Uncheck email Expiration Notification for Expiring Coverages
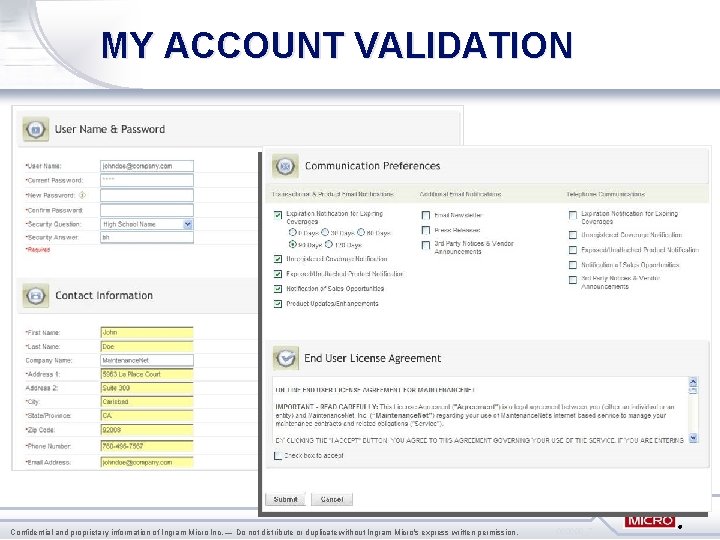The image size is (720, 540). [278, 215]
